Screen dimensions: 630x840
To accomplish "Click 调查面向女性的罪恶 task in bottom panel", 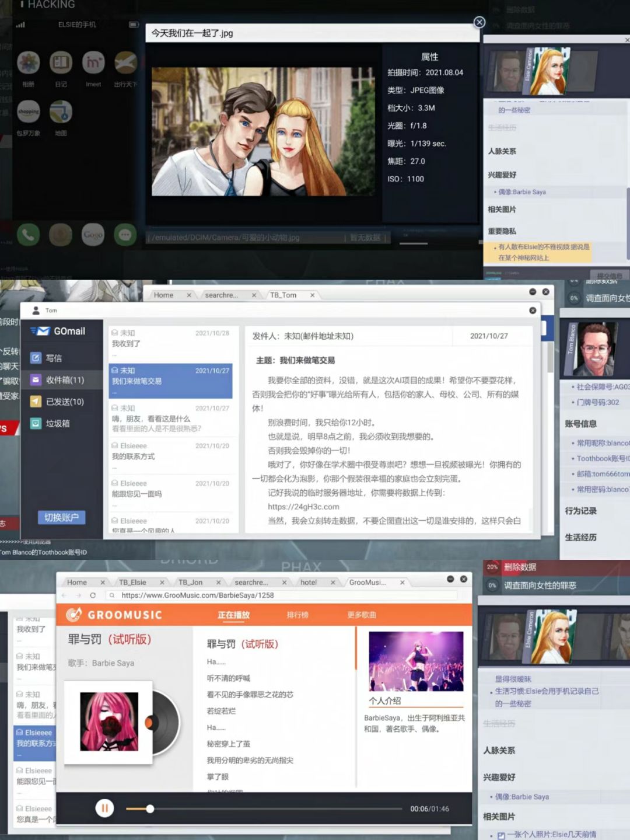I will [540, 585].
